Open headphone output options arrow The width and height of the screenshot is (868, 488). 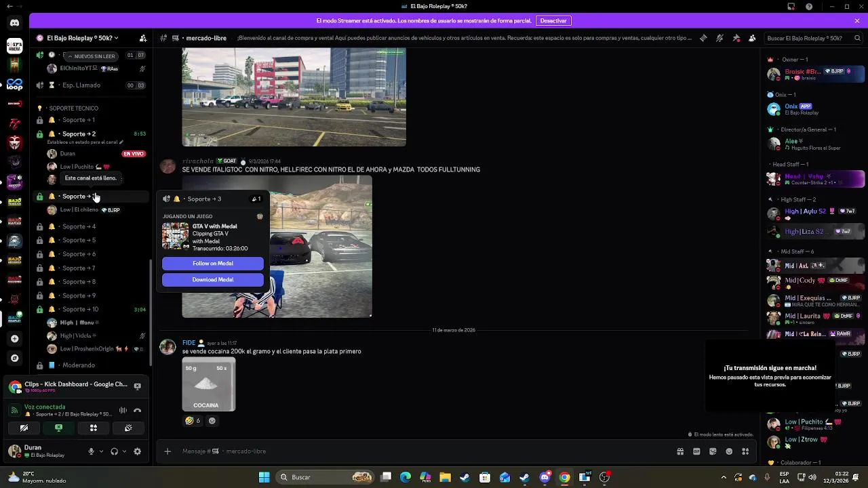pos(124,451)
